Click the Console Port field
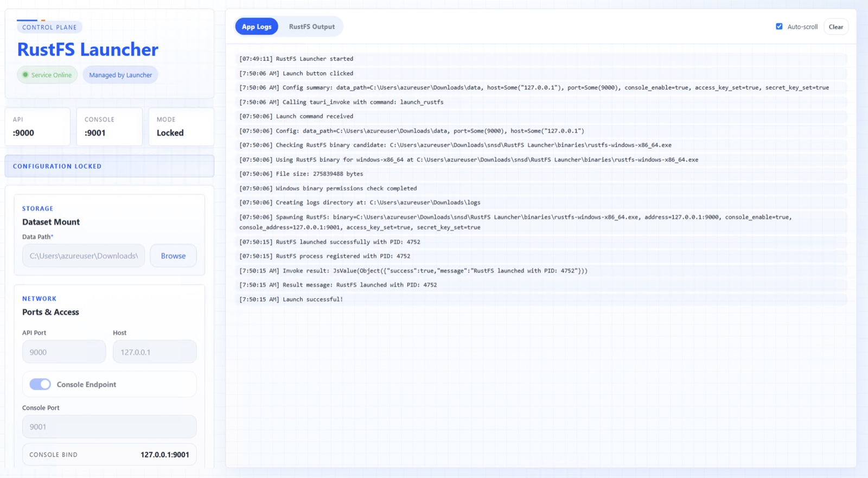Image resolution: width=868 pixels, height=478 pixels. click(109, 426)
